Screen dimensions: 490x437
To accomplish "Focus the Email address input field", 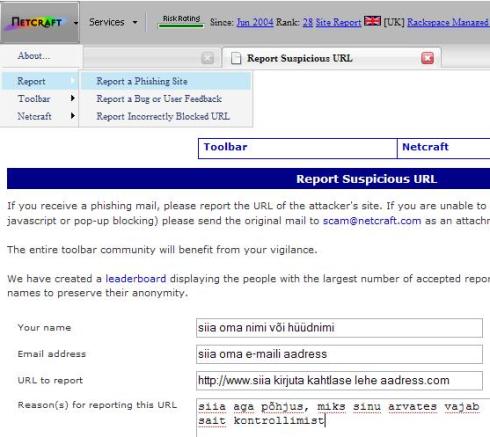I will (339, 354).
